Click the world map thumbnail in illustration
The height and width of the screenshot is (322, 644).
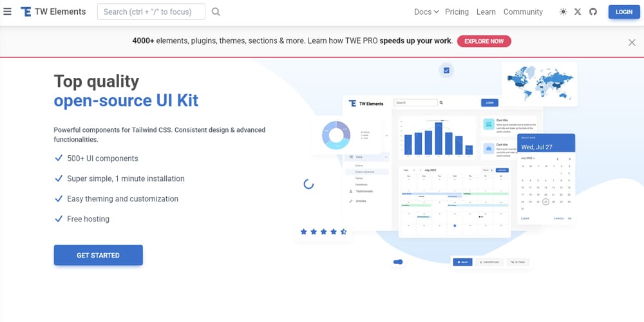[539, 84]
